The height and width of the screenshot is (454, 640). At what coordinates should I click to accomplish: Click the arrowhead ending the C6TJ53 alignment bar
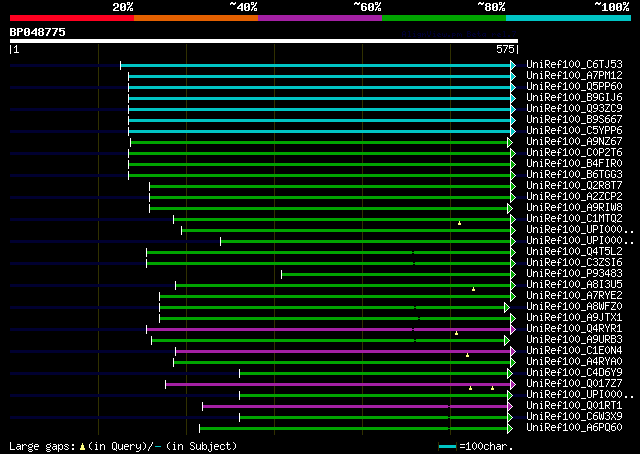(x=513, y=65)
